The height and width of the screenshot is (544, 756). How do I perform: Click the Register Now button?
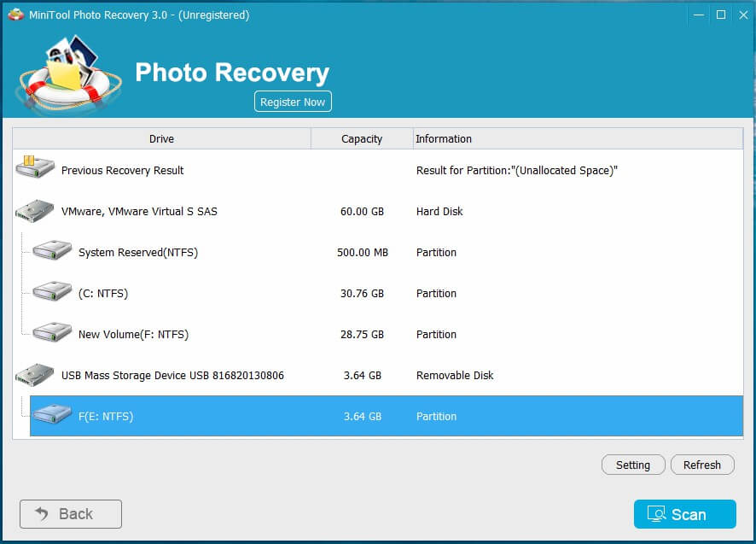(x=293, y=102)
